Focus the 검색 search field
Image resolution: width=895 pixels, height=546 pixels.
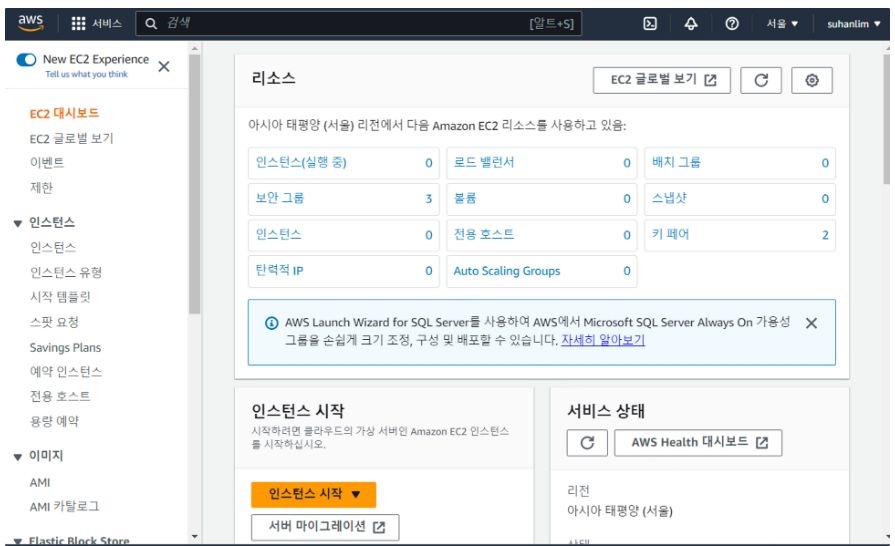tap(358, 23)
